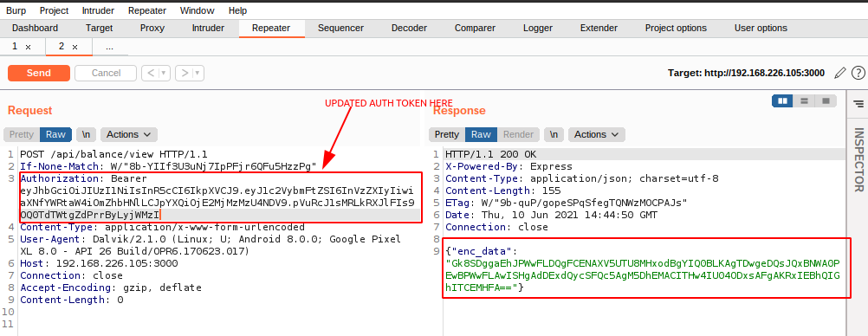Switch to the Extender tab
This screenshot has height=336, width=868.
(599, 29)
